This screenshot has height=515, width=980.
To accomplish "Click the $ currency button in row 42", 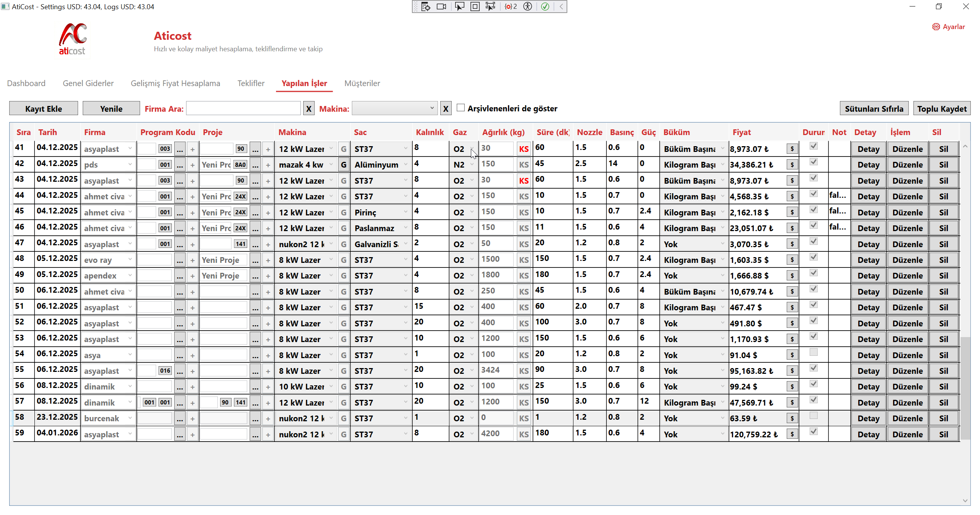I will [x=792, y=165].
